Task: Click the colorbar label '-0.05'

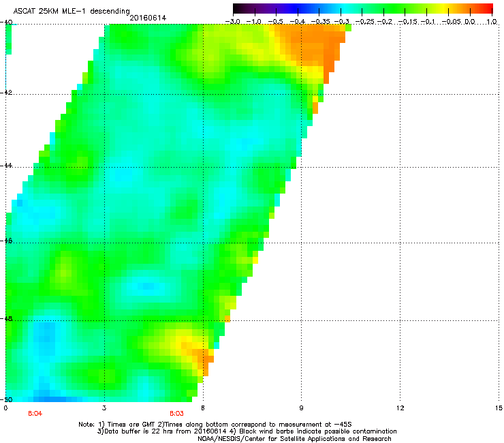Action: pos(452,22)
